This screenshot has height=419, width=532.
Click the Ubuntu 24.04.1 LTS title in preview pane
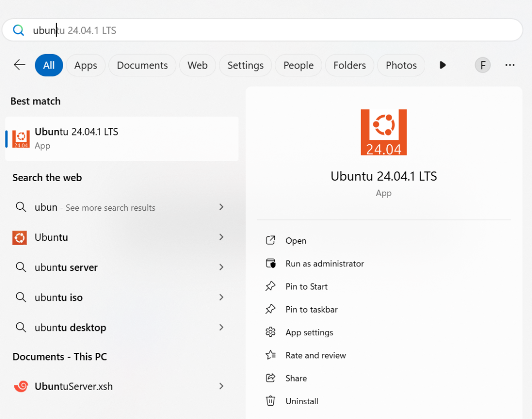click(x=384, y=176)
